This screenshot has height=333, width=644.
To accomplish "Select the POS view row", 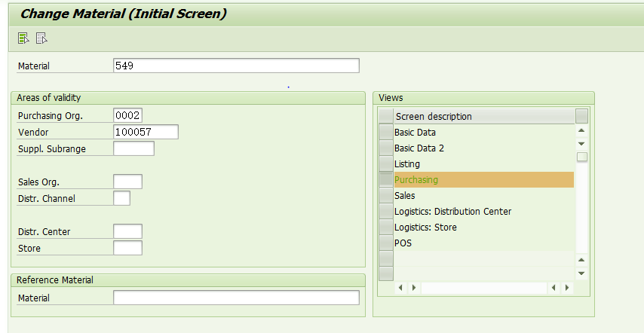I will pyautogui.click(x=484, y=243).
